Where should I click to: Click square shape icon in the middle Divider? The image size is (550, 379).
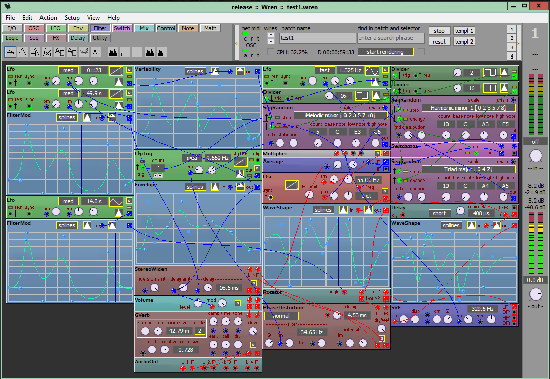362,95
